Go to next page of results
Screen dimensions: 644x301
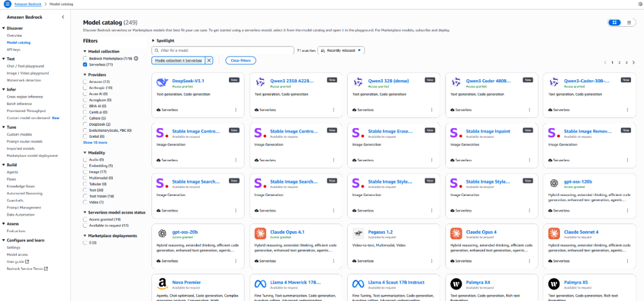pyautogui.click(x=633, y=62)
